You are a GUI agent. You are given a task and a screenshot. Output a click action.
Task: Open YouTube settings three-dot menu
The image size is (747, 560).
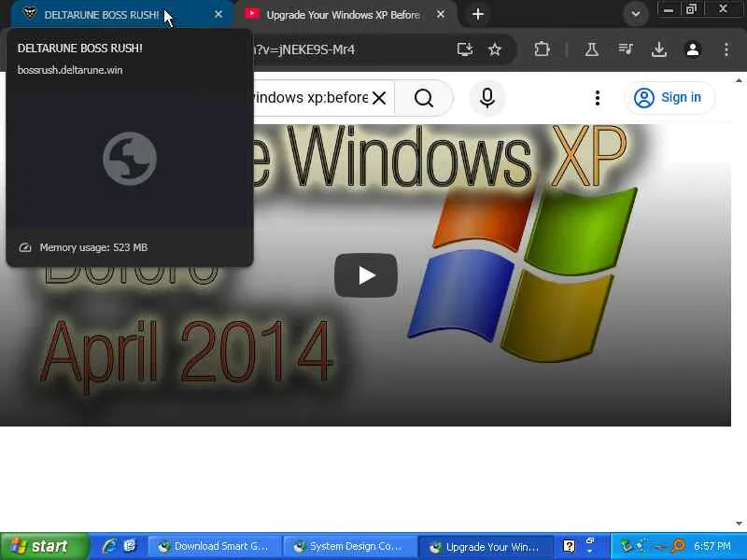pyautogui.click(x=598, y=98)
